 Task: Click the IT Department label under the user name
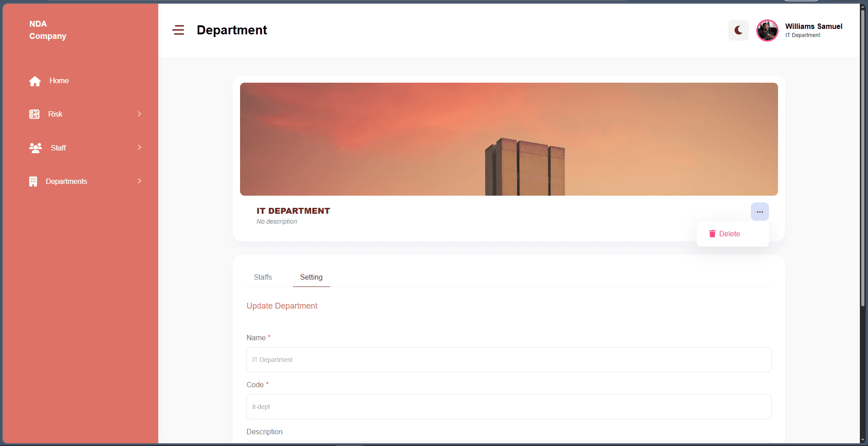click(802, 35)
